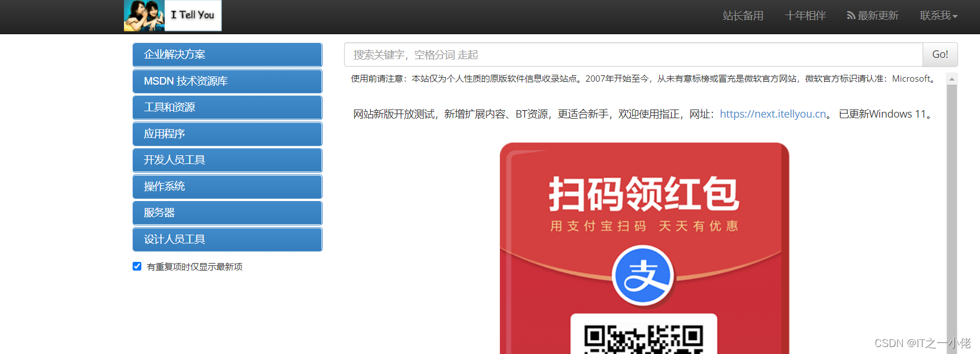This screenshot has height=354, width=980.
Task: Expand the MSDN 技术资源库 category
Action: [x=227, y=81]
